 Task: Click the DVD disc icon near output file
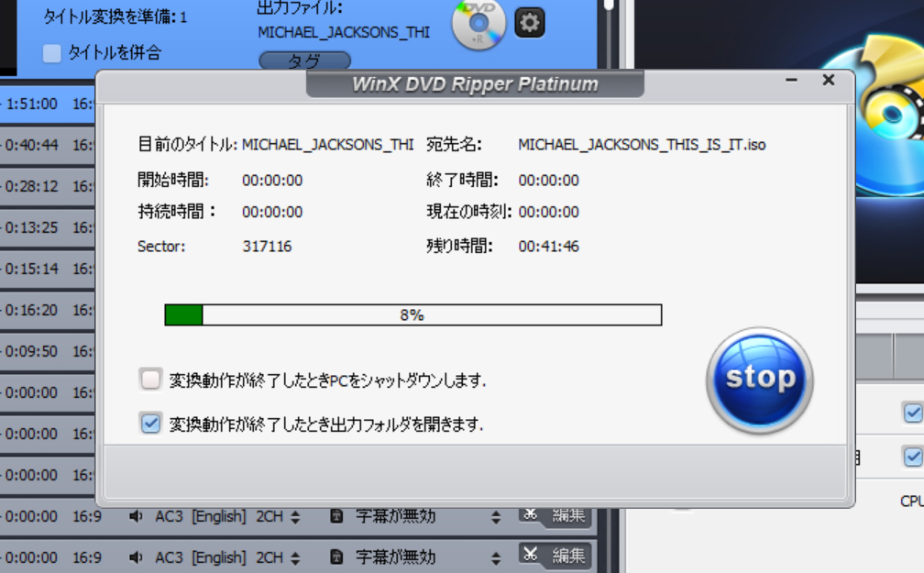478,24
